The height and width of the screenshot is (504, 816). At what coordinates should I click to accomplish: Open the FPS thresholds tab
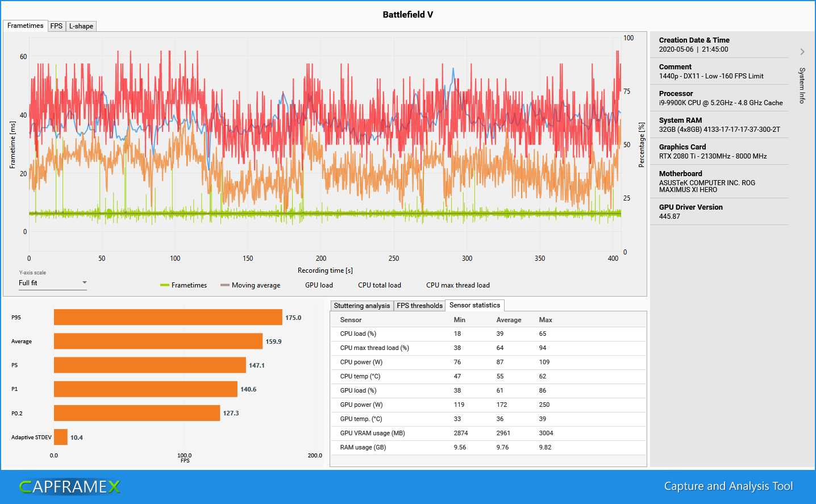419,306
